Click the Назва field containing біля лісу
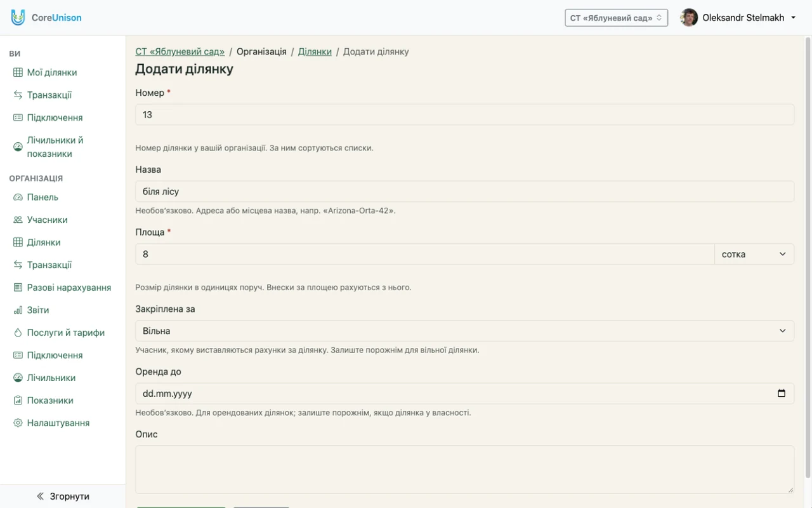812x508 pixels. tap(464, 191)
